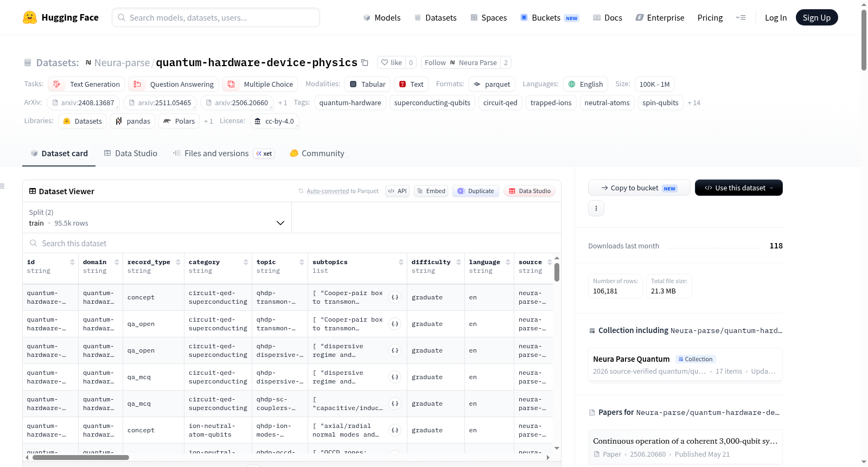Expand the Split train dropdown
The width and height of the screenshot is (868, 467).
click(x=157, y=217)
